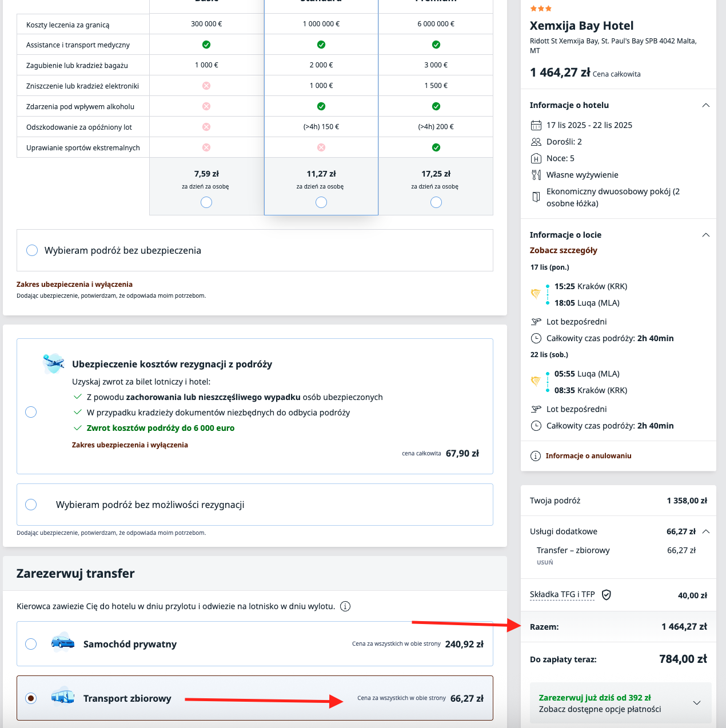Collapse the Informacje o hotelu section
Viewport: 726px width, 728px height.
click(706, 105)
